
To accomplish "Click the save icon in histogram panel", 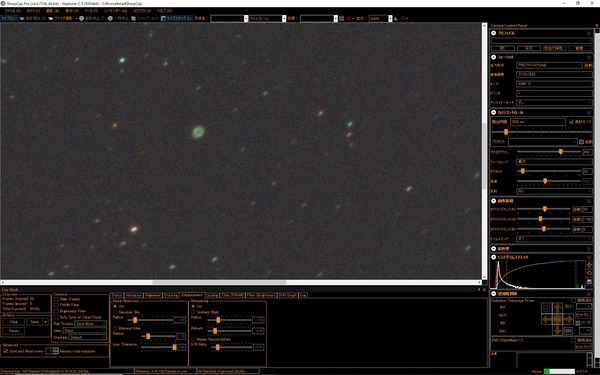I will click(x=589, y=282).
